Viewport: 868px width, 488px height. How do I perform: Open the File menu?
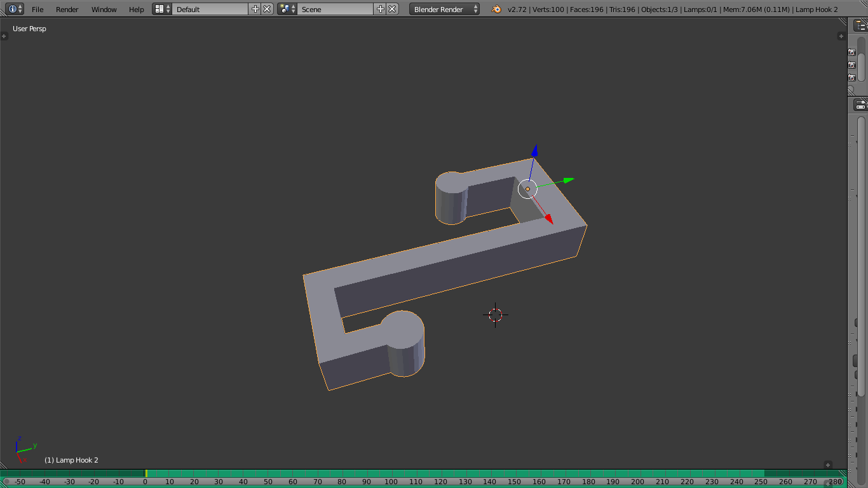[37, 10]
